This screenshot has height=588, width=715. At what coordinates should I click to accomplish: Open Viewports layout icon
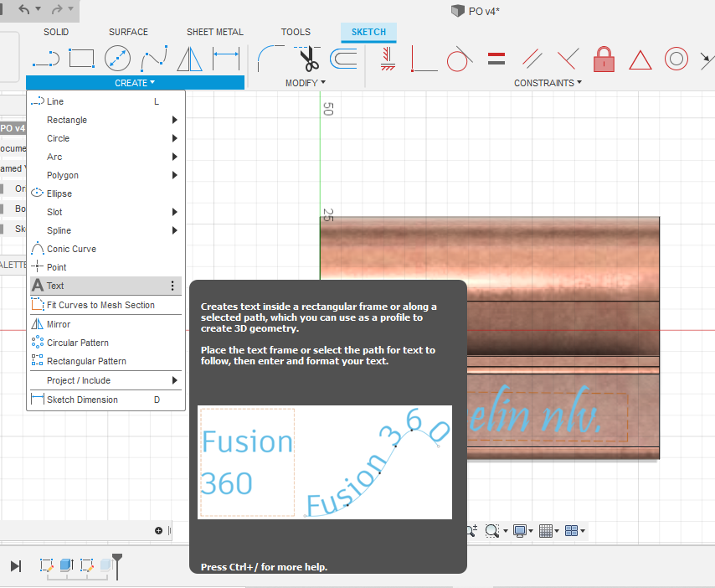(x=571, y=530)
